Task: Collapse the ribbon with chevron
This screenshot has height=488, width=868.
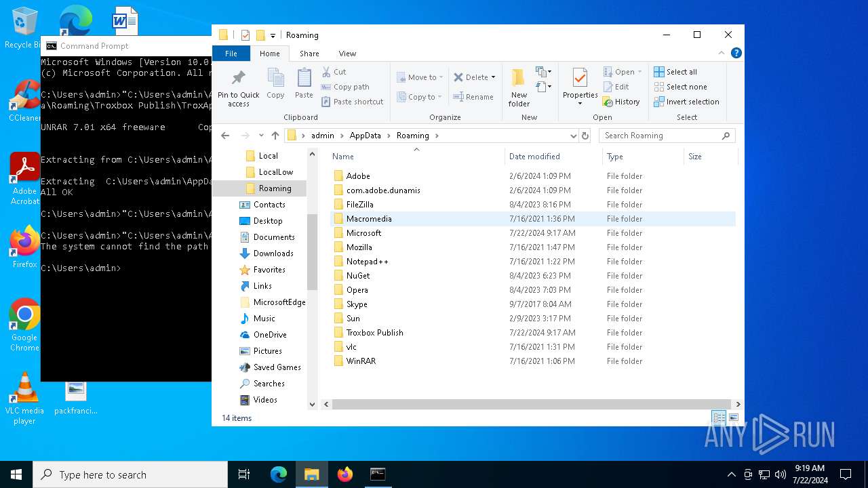Action: [722, 54]
